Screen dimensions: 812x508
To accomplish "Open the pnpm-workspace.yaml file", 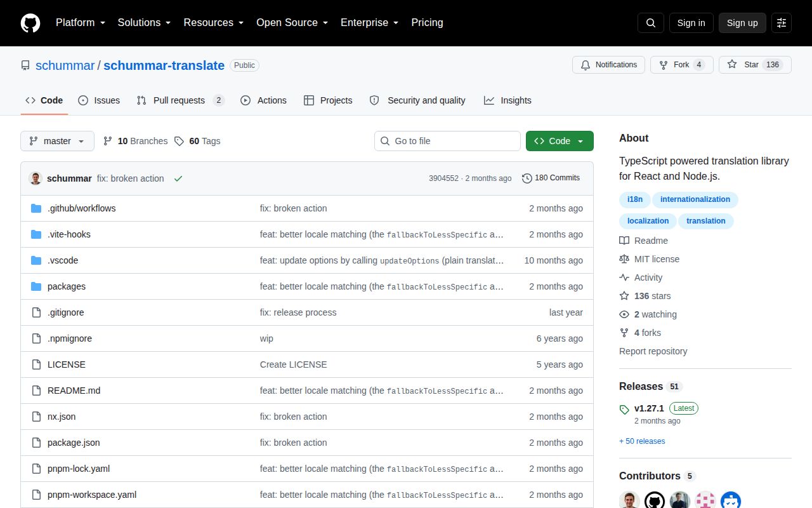I will tap(92, 495).
